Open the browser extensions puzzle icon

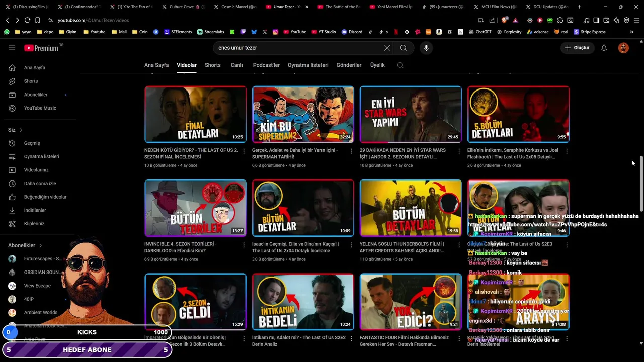tap(560, 20)
